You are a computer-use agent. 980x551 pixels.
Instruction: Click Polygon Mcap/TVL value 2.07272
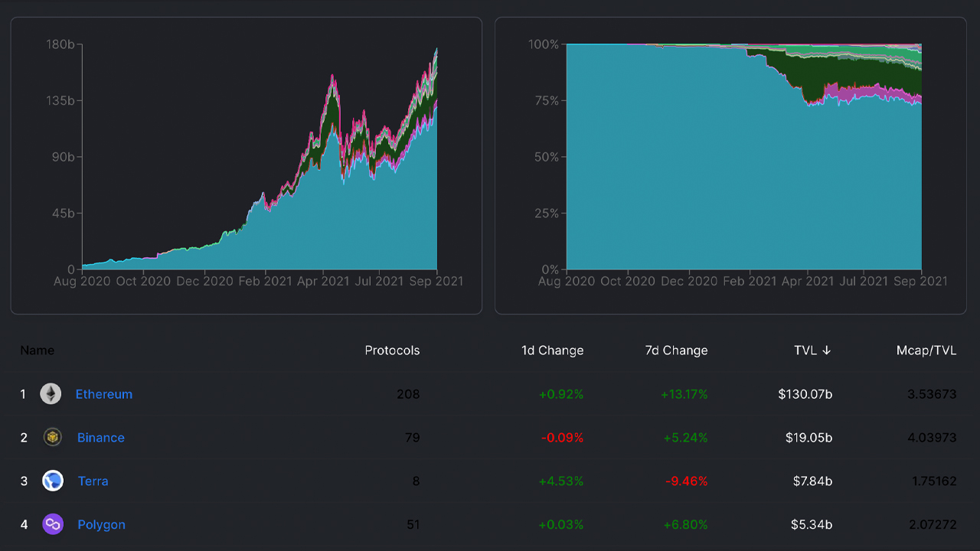tap(931, 524)
